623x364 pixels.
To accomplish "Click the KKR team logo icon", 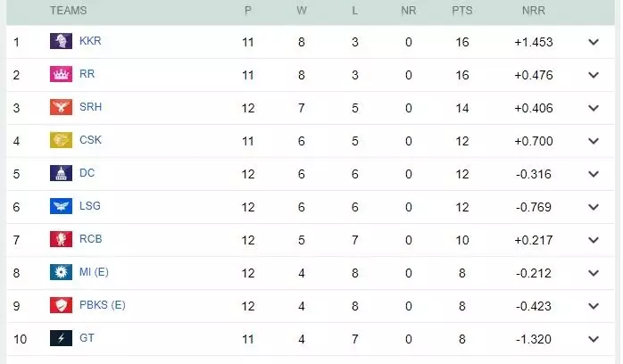I will coord(61,42).
